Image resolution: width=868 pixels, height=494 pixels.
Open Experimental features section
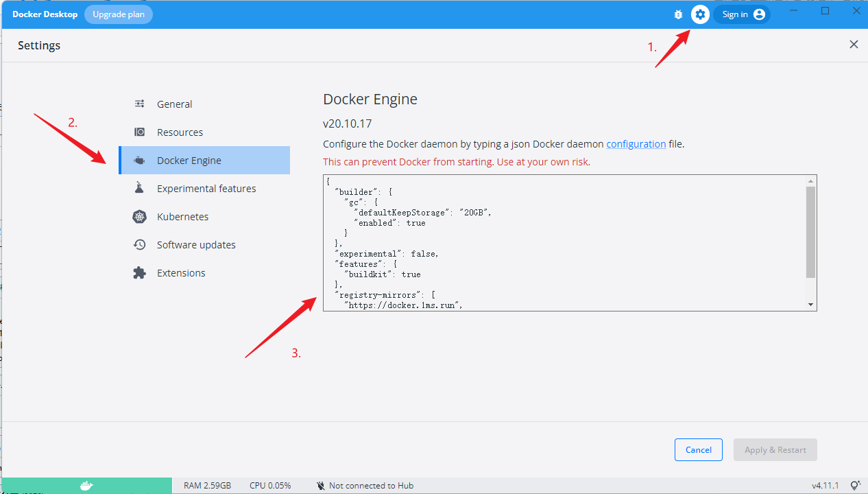coord(204,188)
